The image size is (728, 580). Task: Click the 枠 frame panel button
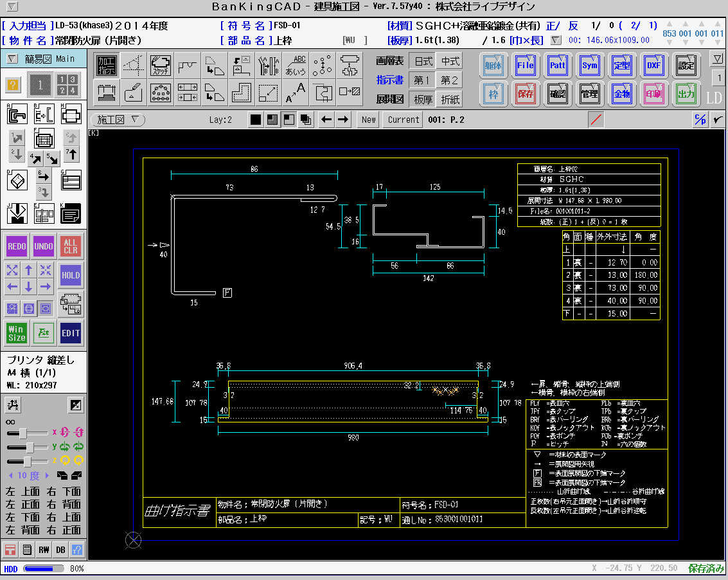493,94
